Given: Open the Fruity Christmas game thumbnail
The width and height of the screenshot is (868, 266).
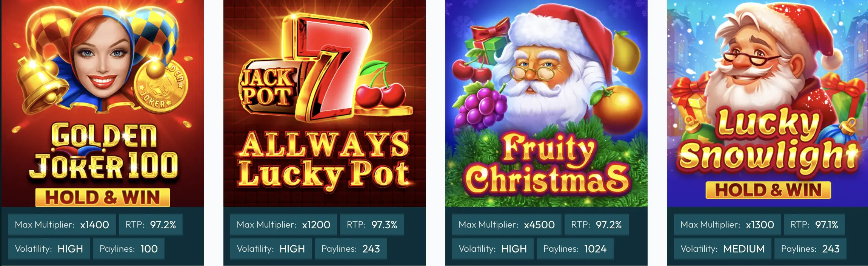Looking at the screenshot, I should (546, 104).
